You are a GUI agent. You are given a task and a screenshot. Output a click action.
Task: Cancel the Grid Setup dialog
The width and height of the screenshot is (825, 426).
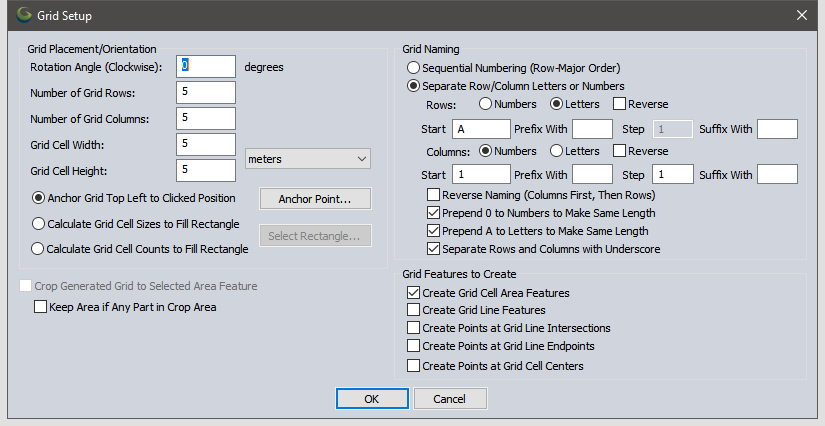point(450,399)
